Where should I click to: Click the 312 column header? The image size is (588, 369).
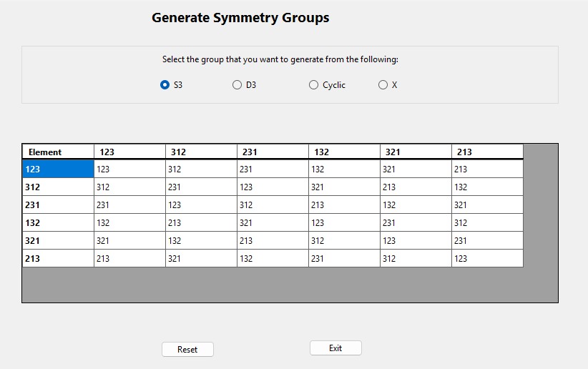click(202, 152)
